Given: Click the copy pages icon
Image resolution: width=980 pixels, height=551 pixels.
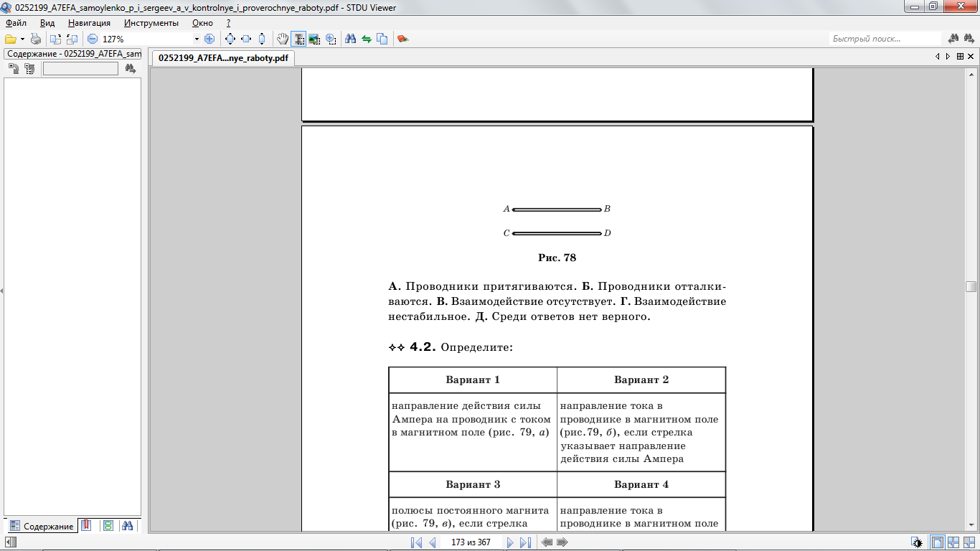Looking at the screenshot, I should [382, 39].
